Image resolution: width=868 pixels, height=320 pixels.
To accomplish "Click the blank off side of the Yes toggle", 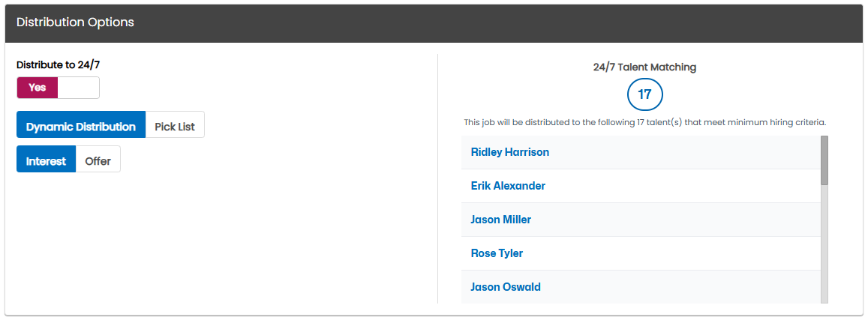I will tap(78, 88).
